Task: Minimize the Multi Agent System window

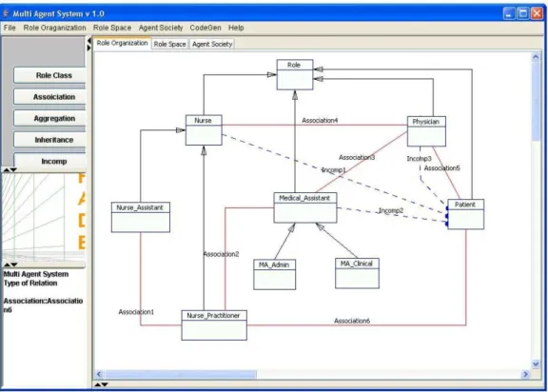Action: coord(509,13)
